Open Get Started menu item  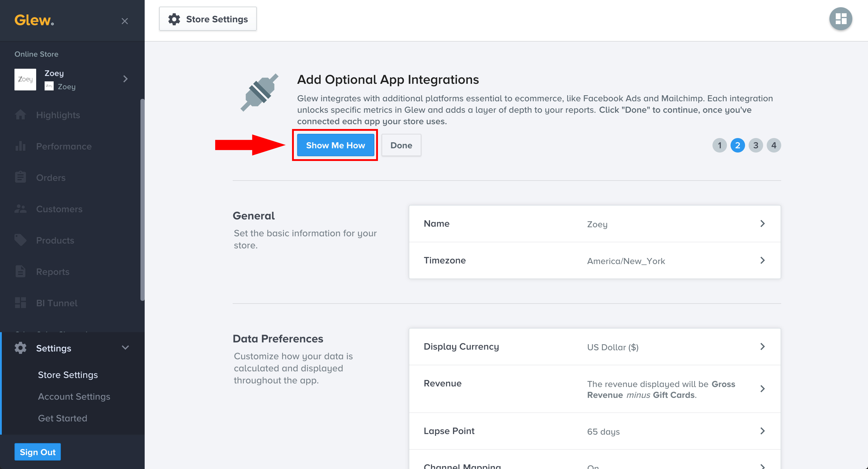[x=62, y=418]
